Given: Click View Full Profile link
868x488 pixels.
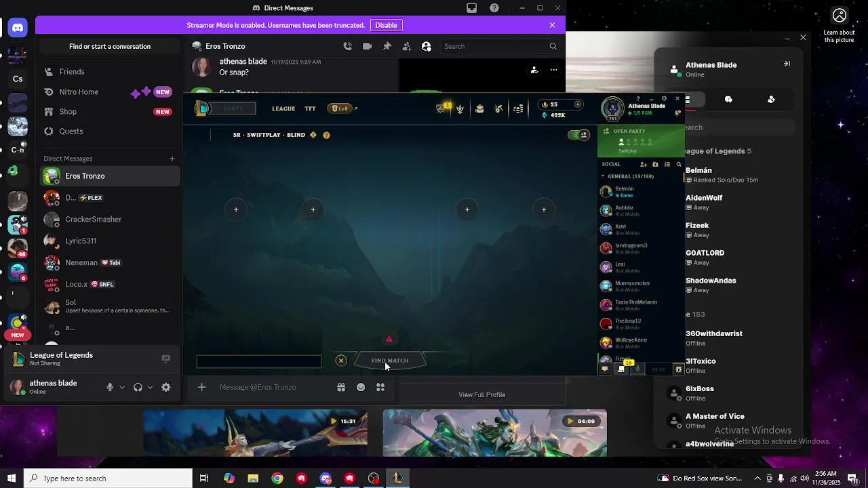Looking at the screenshot, I should (481, 394).
